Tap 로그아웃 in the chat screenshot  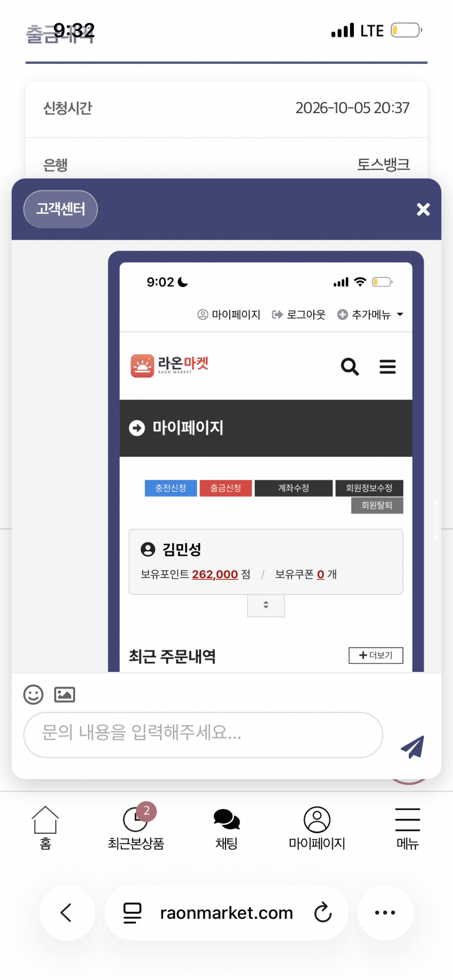coord(299,314)
